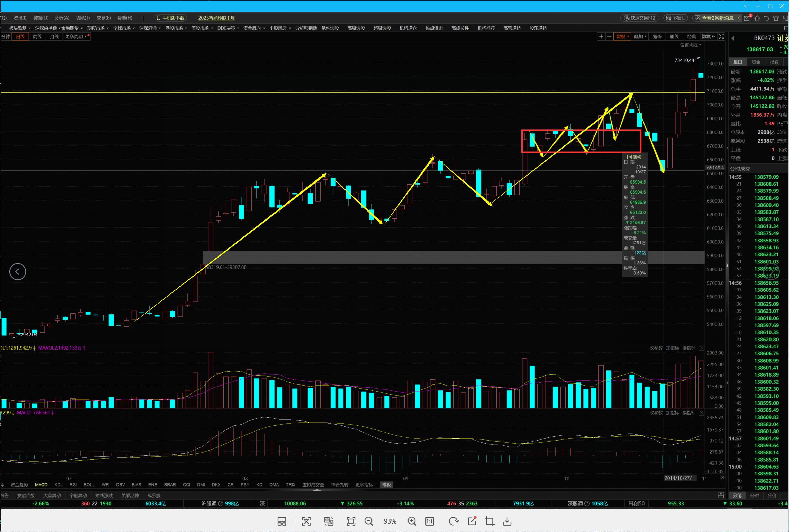Open the 设置均线 dropdown
This screenshot has width=789, height=532.
click(690, 45)
